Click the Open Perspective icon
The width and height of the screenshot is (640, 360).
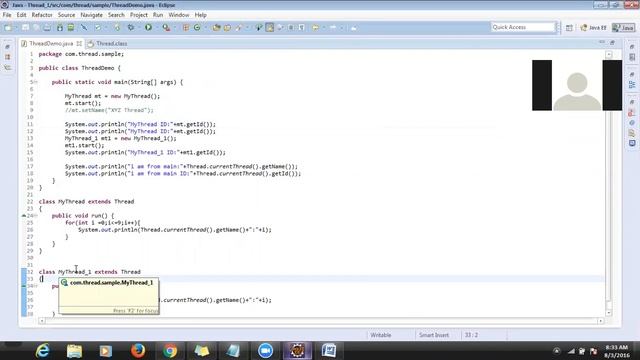[x=569, y=28]
